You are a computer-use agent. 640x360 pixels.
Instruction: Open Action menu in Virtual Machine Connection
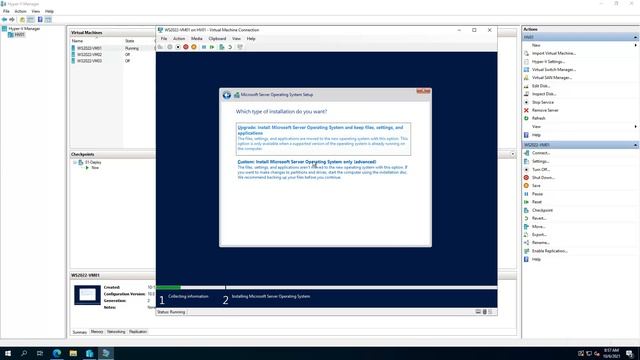click(x=179, y=39)
